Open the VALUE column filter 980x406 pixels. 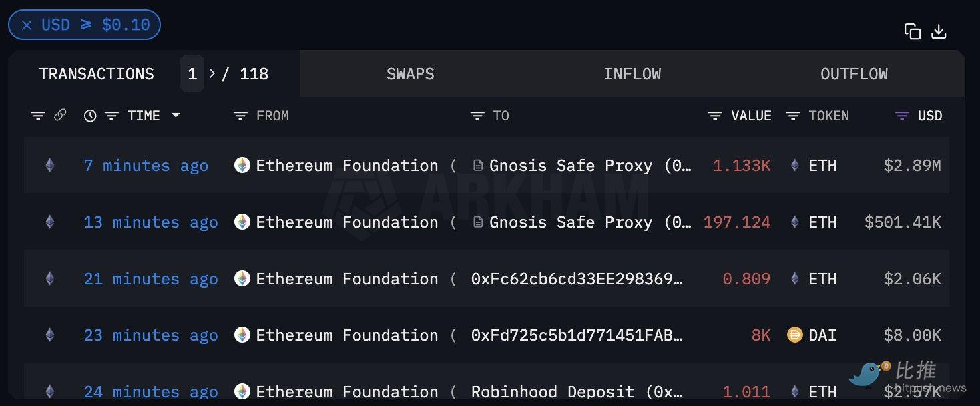coord(715,116)
